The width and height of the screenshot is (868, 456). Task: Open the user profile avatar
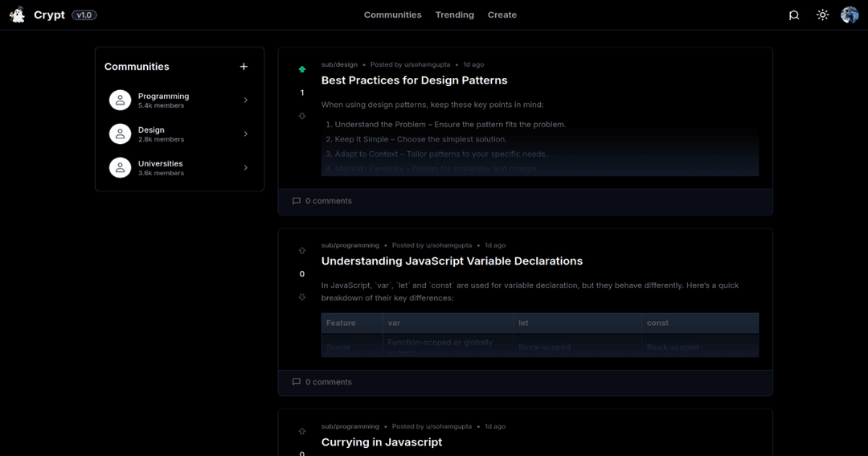click(x=850, y=14)
